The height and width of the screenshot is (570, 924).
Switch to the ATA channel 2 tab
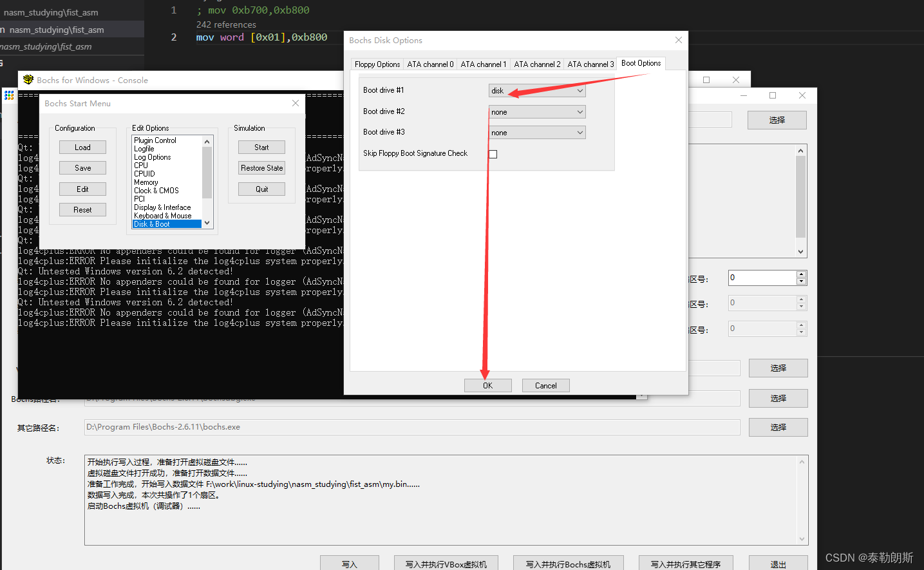pos(537,64)
